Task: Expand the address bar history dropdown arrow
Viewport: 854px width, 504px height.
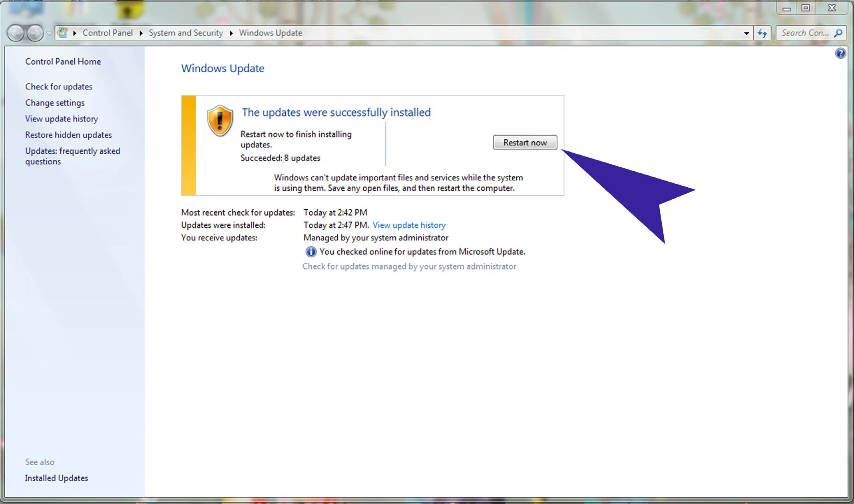Action: pyautogui.click(x=746, y=33)
